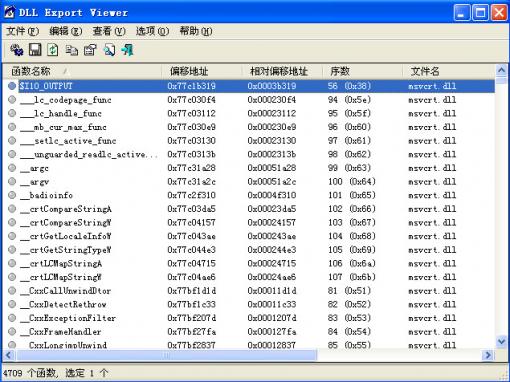Click the DLL Export Viewer title bar icon
Screen dimensions: 510x382
pyautogui.click(x=9, y=12)
